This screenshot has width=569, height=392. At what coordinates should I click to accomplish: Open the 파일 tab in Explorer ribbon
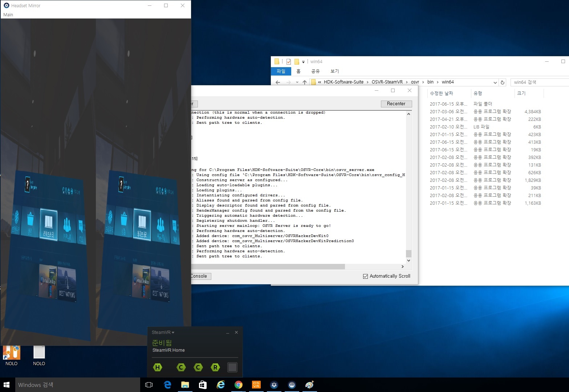tap(281, 71)
